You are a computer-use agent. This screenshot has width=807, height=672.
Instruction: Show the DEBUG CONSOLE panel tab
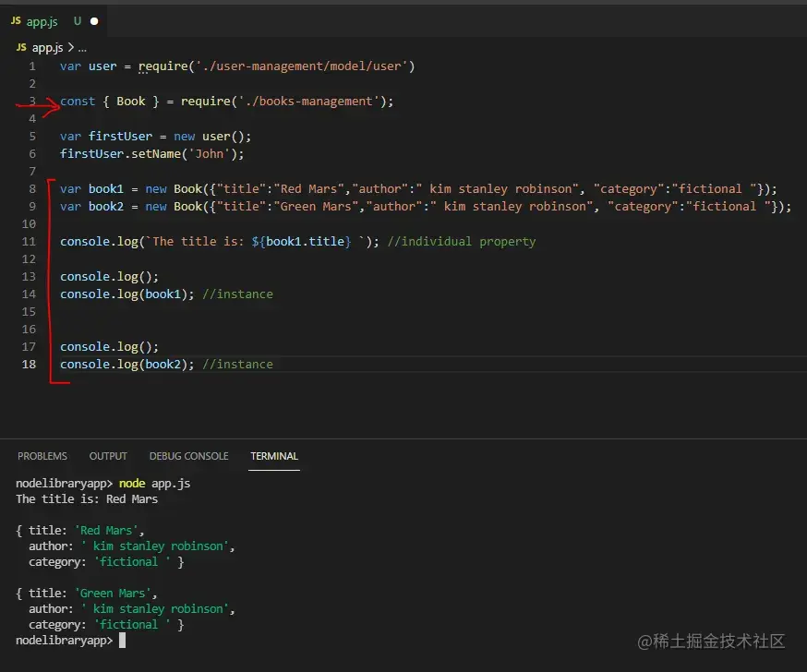[188, 456]
